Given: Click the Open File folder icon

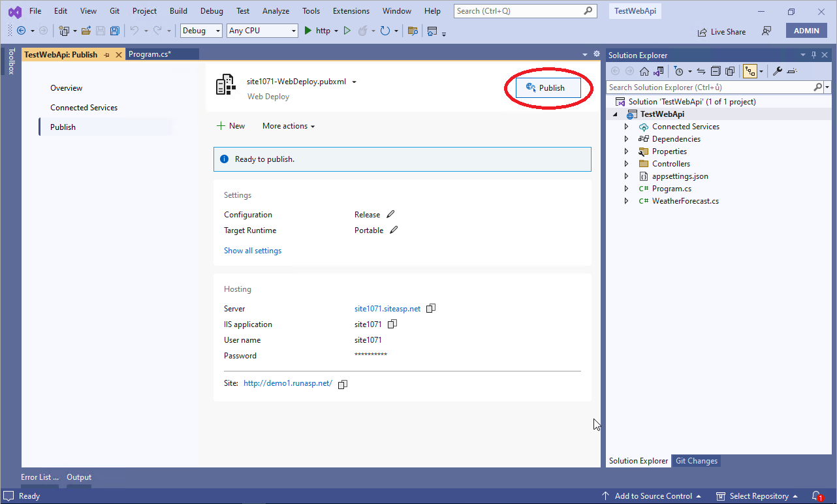Looking at the screenshot, I should 86,31.
